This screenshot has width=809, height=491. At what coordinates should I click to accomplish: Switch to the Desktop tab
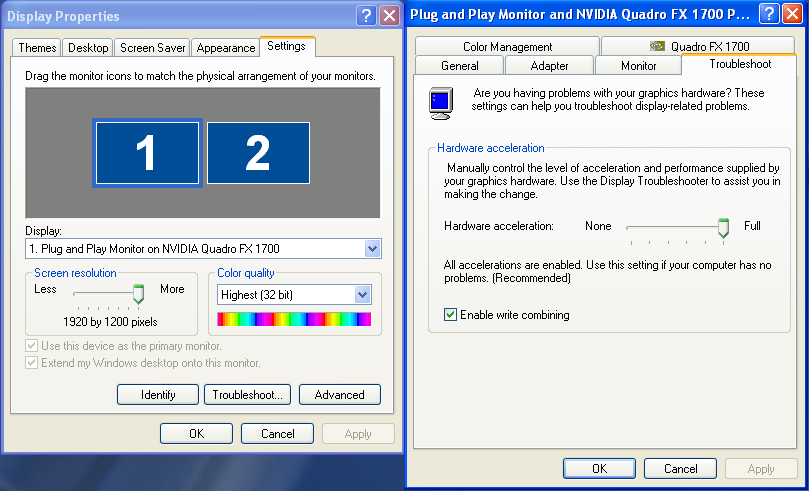(88, 48)
